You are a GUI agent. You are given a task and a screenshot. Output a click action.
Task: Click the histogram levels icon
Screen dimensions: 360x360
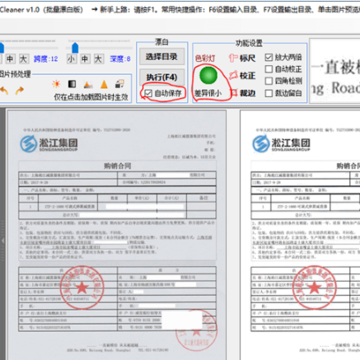tap(88, 85)
